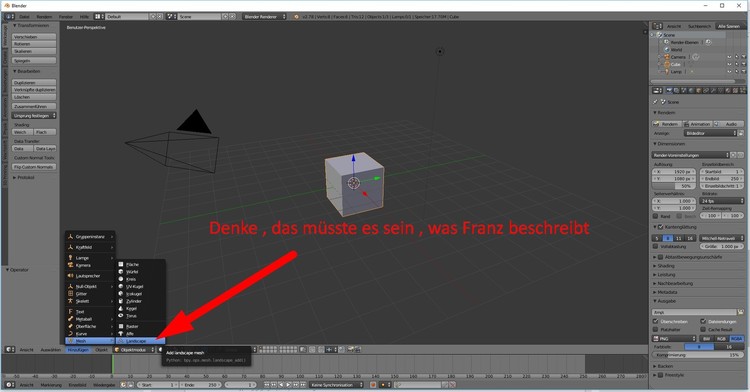Click the Kegel mesh icon
The width and height of the screenshot is (750, 392).
tap(121, 308)
